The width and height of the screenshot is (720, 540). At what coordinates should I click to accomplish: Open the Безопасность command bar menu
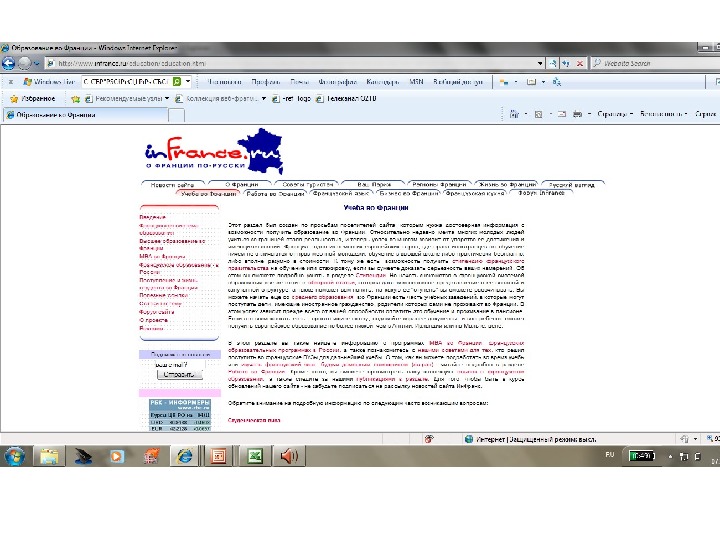(663, 114)
